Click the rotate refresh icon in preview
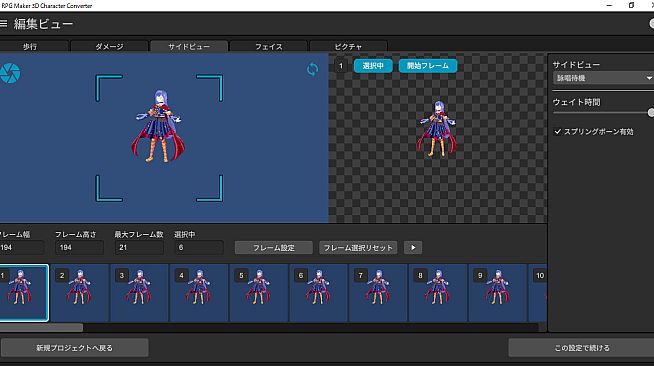 click(x=312, y=69)
